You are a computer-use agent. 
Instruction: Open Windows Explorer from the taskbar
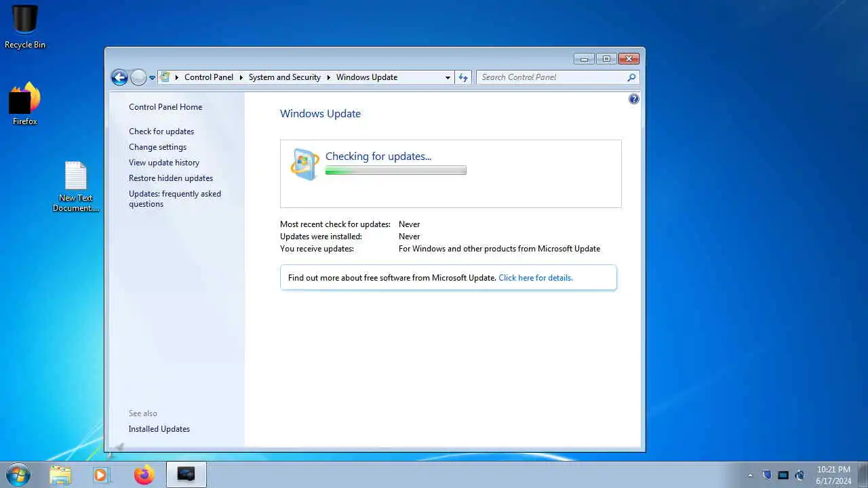[x=60, y=475]
